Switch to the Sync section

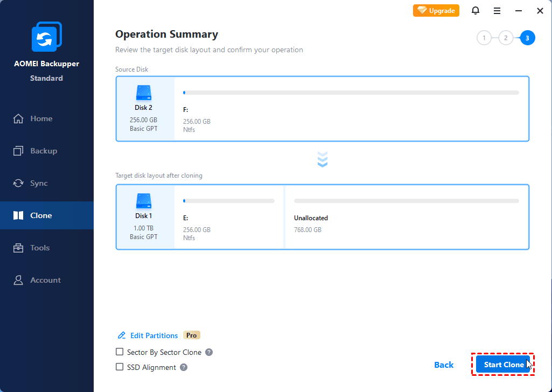(x=39, y=183)
